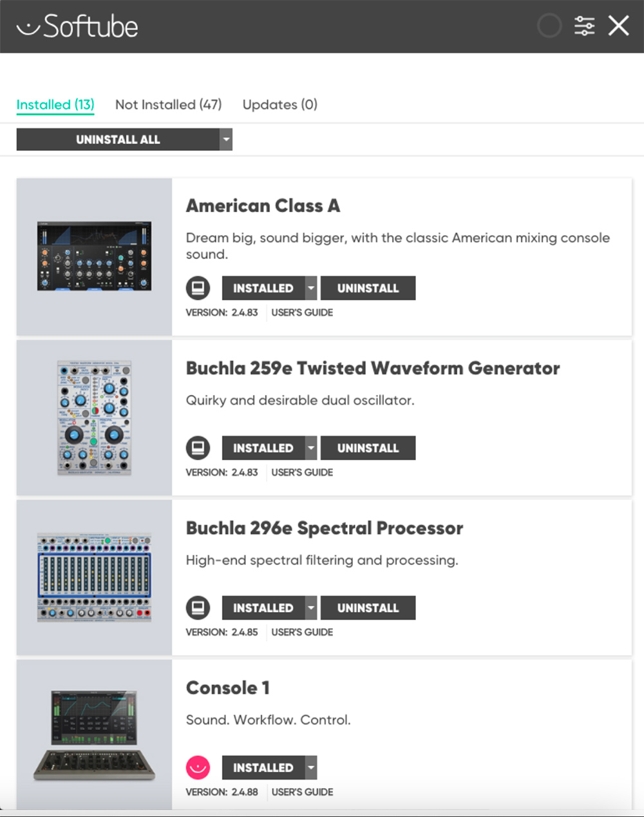644x817 pixels.
Task: Click the computer icon for American Class A
Action: tap(198, 288)
